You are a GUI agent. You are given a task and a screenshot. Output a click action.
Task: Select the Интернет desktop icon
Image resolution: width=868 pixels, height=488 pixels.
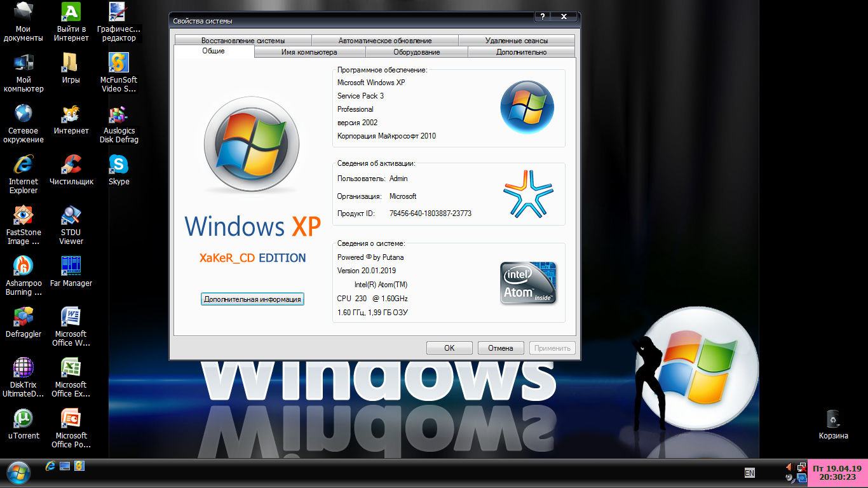71,119
